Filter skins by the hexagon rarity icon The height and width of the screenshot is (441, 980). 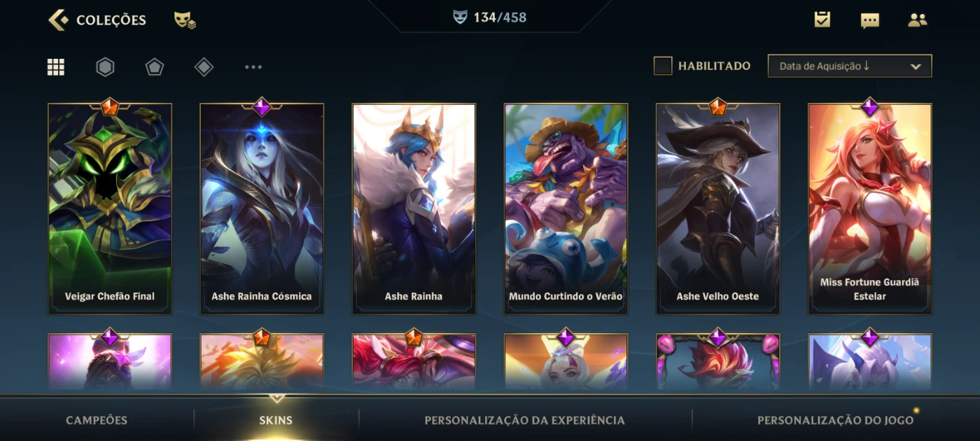click(x=105, y=67)
